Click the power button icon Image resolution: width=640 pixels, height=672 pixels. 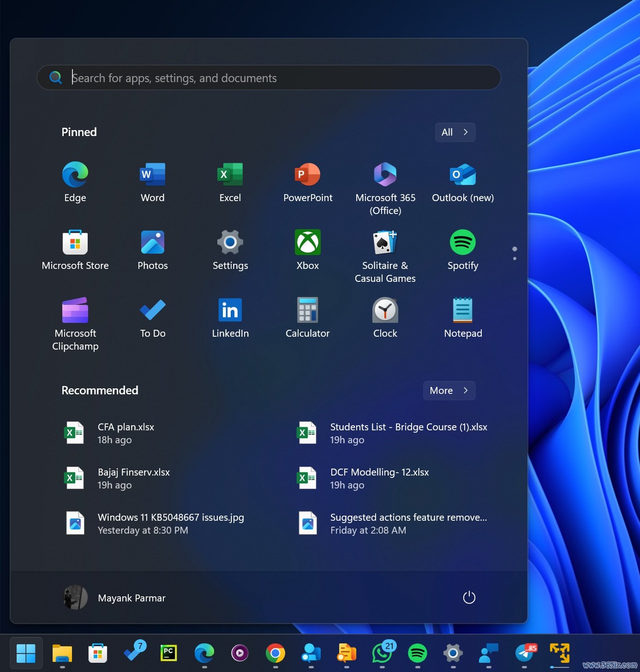pyautogui.click(x=469, y=598)
